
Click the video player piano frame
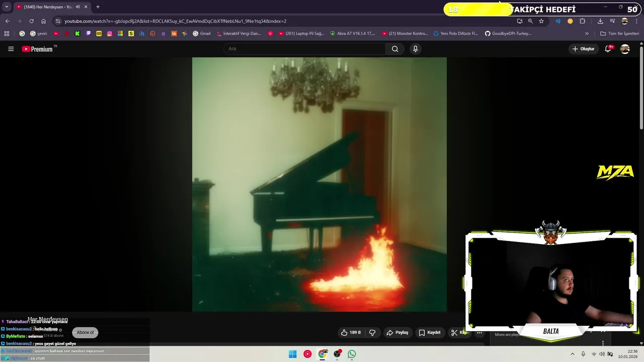click(319, 184)
